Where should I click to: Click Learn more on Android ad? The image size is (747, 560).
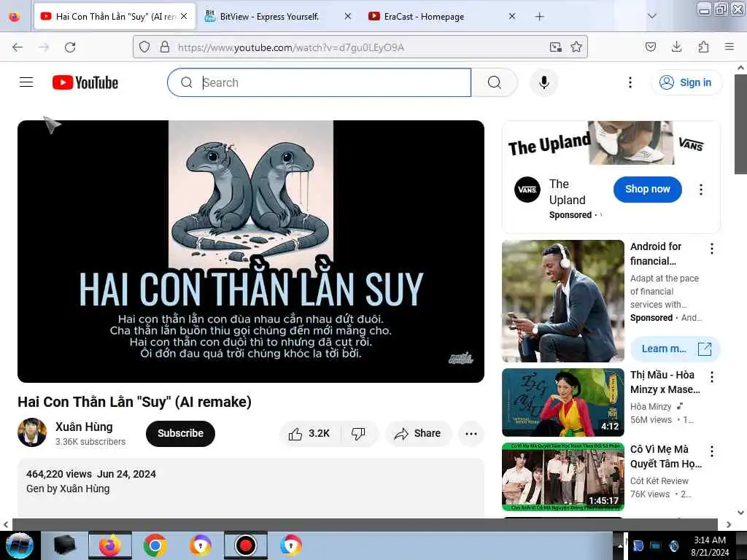pyautogui.click(x=676, y=349)
